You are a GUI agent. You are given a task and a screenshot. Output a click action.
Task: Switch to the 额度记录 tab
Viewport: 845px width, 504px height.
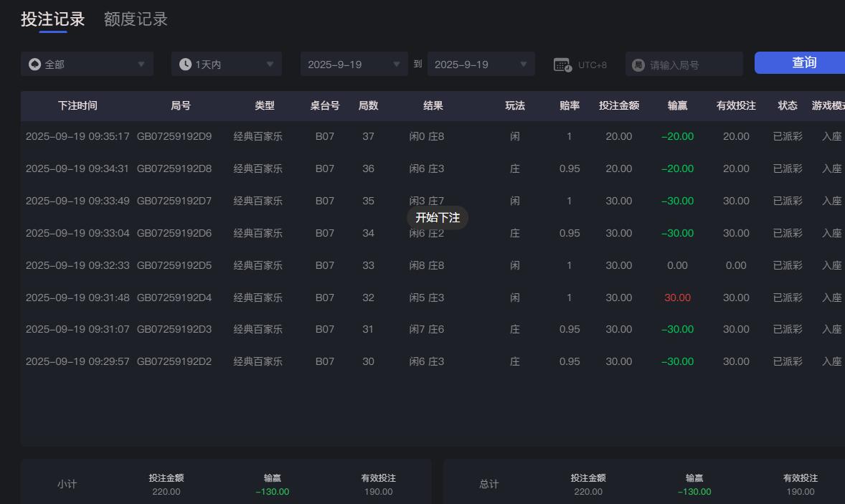(x=136, y=19)
